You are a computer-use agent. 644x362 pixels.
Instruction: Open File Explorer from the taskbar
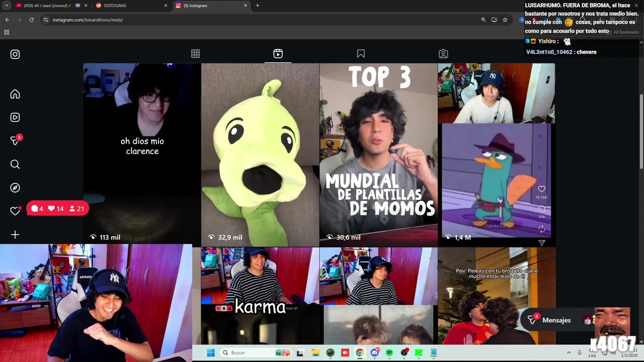coord(315,353)
